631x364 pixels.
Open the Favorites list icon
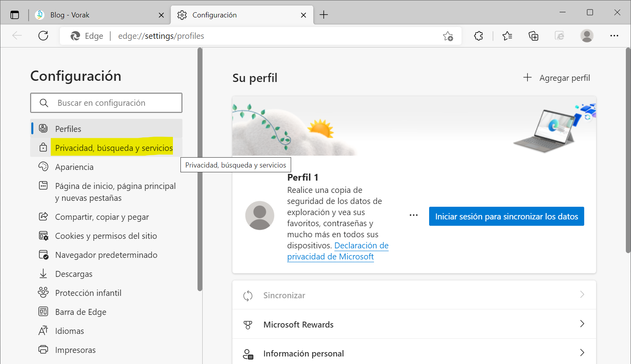(x=507, y=36)
